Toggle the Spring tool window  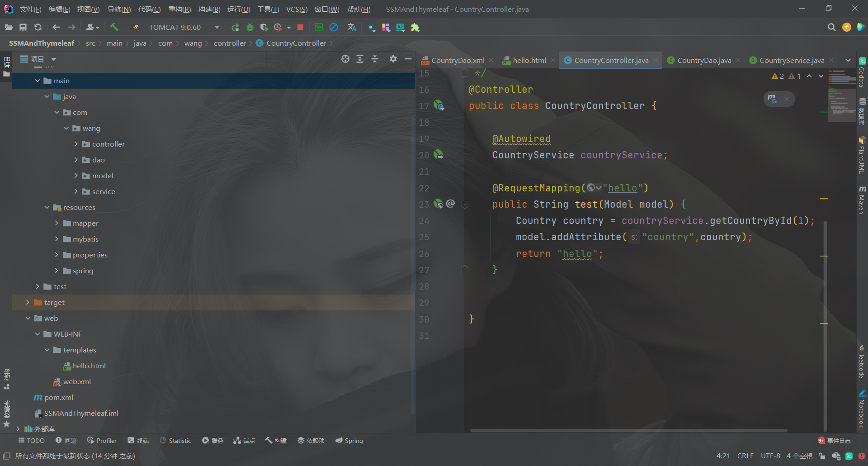[349, 441]
